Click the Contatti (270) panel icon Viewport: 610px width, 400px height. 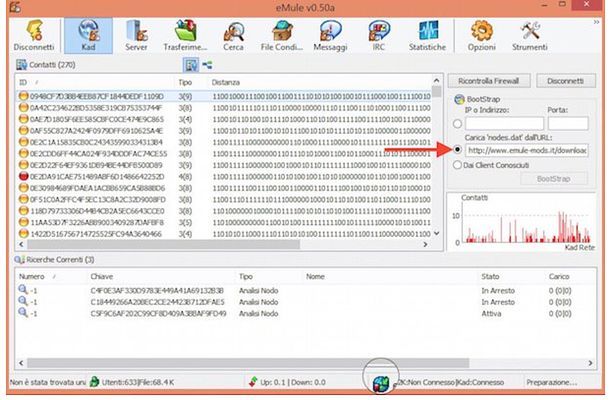point(21,65)
